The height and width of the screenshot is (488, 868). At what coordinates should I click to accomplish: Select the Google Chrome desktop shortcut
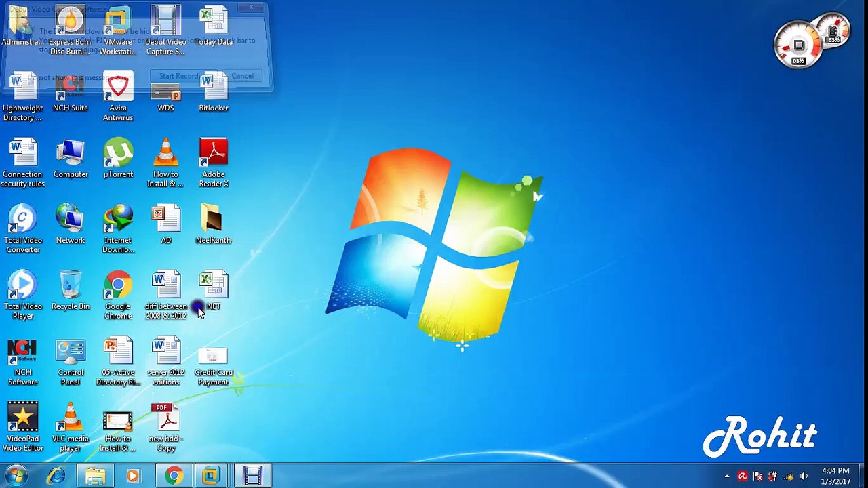coord(118,296)
